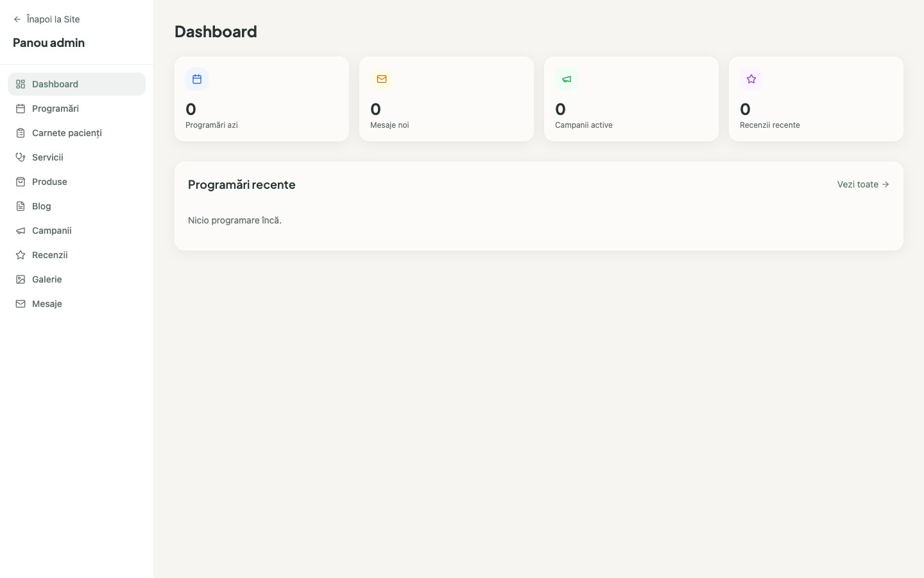Click the Programări recente heading
The height and width of the screenshot is (578, 924).
242,184
